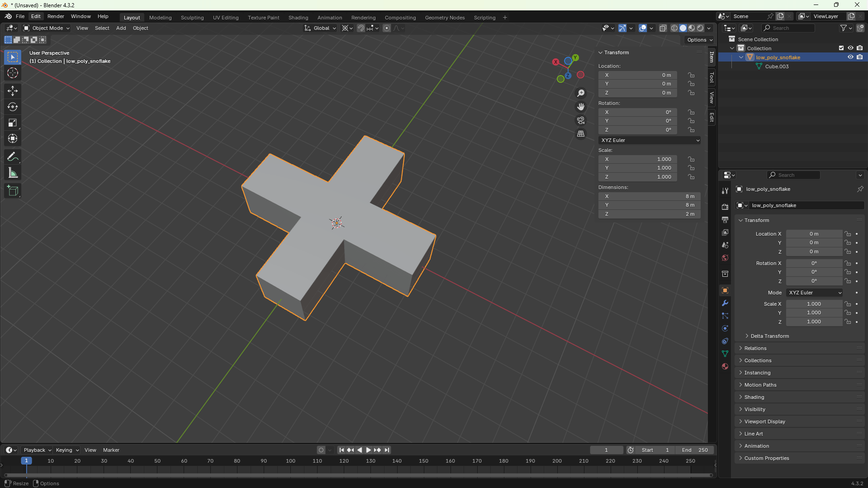
Task: Hide low_poly_snoflake in the viewport
Action: 850,57
